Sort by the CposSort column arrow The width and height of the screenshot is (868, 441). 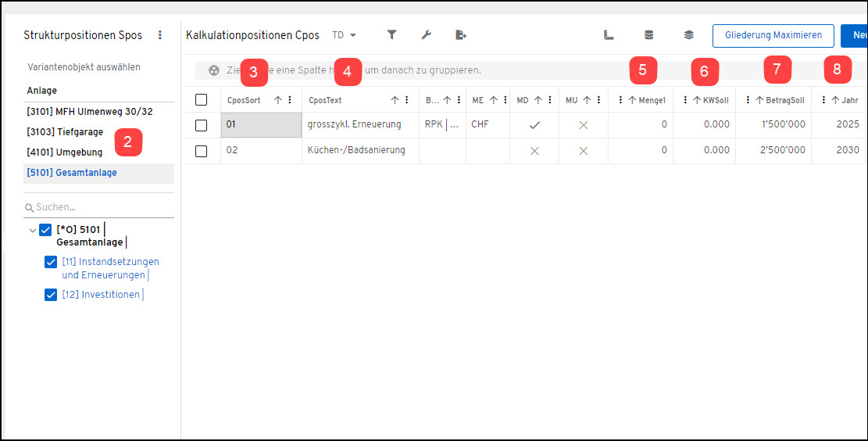coord(278,100)
